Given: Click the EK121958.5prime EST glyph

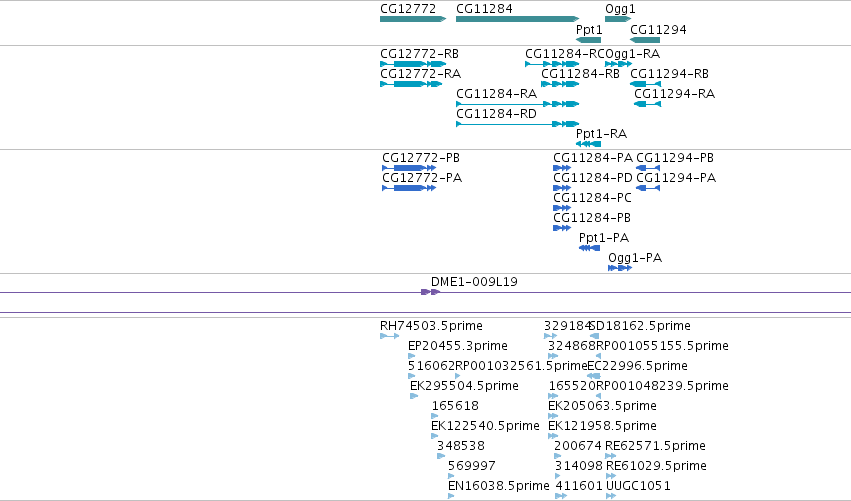Looking at the screenshot, I should point(553,436).
